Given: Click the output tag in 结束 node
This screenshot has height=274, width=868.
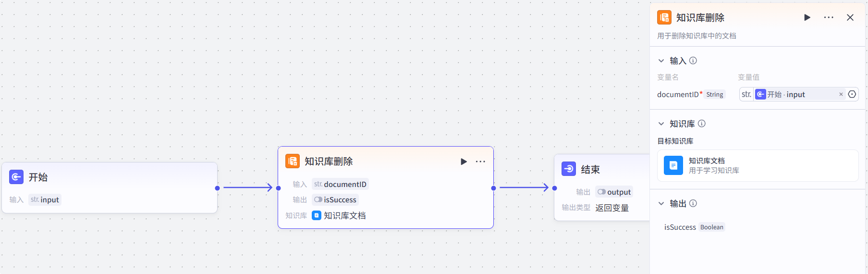Looking at the screenshot, I should pos(614,192).
